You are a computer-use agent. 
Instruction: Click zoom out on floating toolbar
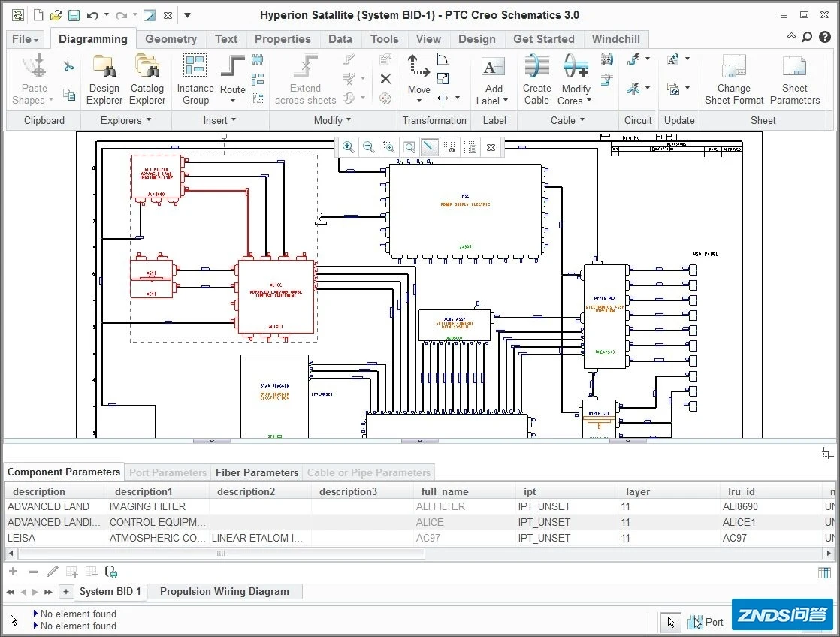(368, 147)
